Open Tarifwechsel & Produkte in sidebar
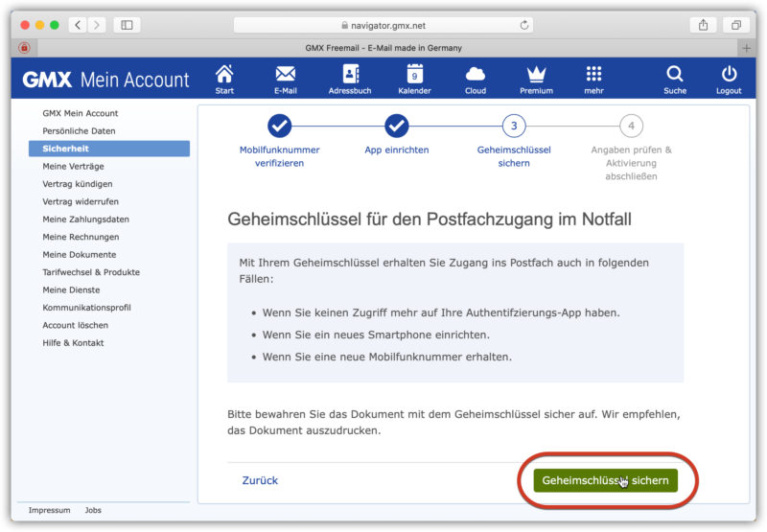 [91, 272]
